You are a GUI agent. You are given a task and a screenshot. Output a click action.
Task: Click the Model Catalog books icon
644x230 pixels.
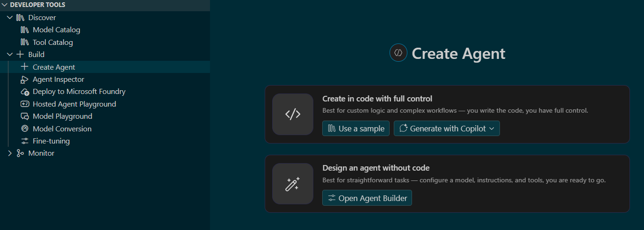point(25,29)
